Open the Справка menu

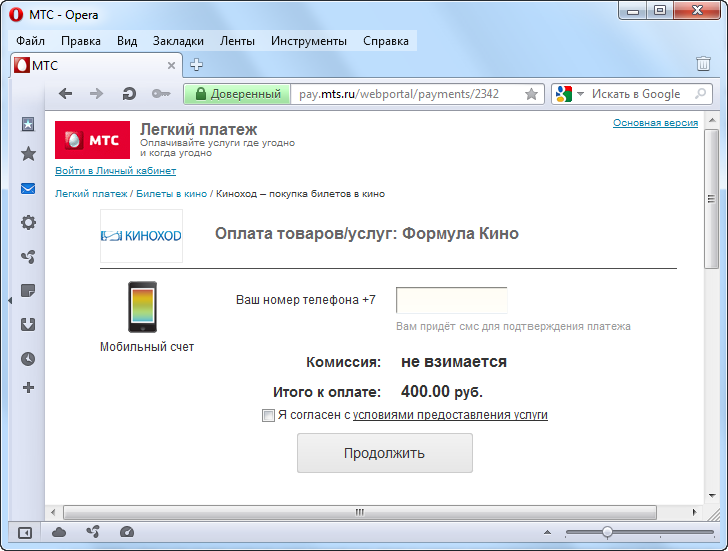coord(386,41)
